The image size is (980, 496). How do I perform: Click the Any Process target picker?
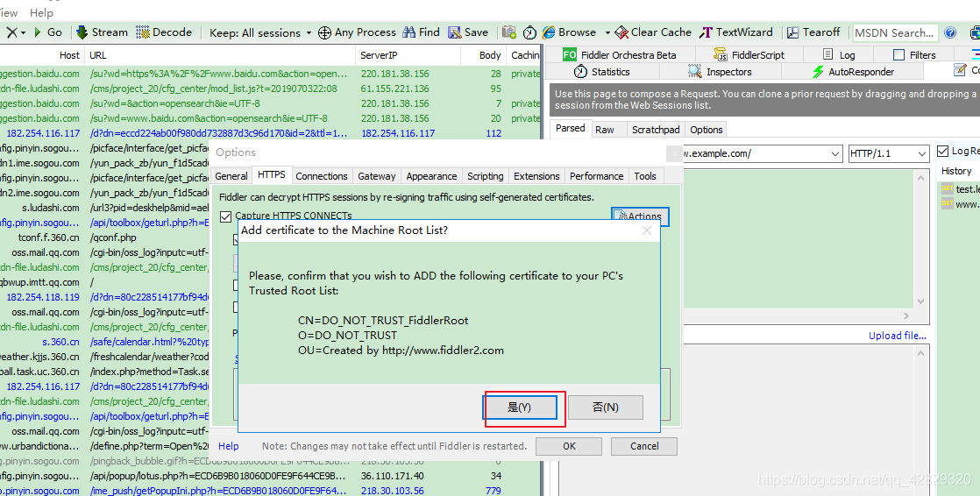(357, 32)
